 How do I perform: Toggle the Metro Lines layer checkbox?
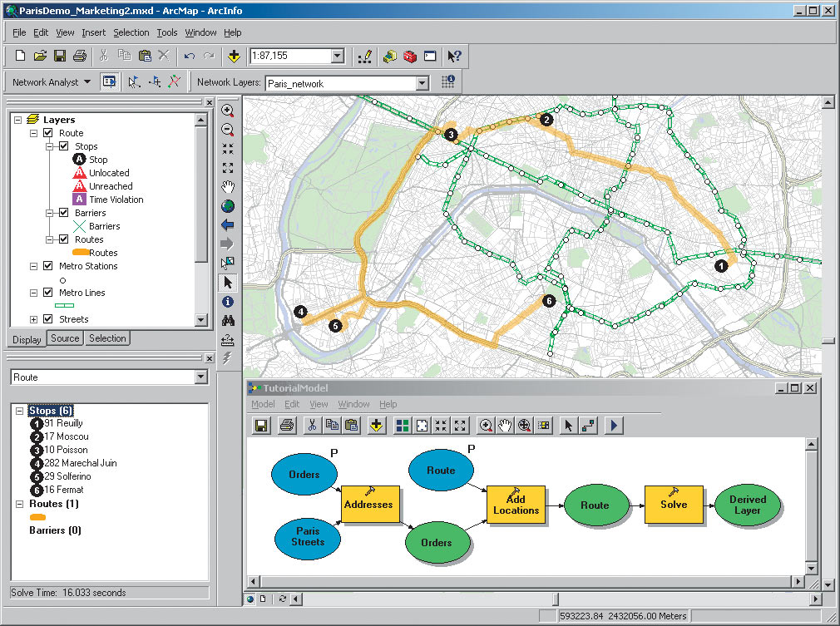tap(47, 293)
